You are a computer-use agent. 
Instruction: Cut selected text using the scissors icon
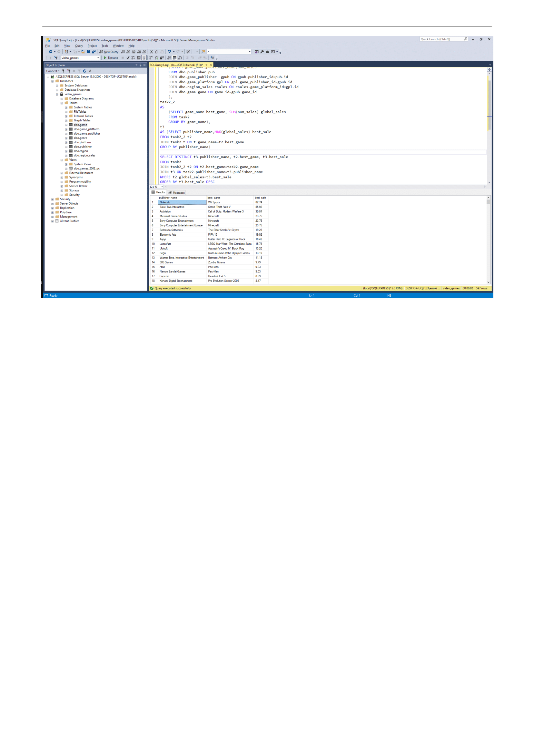click(x=151, y=52)
